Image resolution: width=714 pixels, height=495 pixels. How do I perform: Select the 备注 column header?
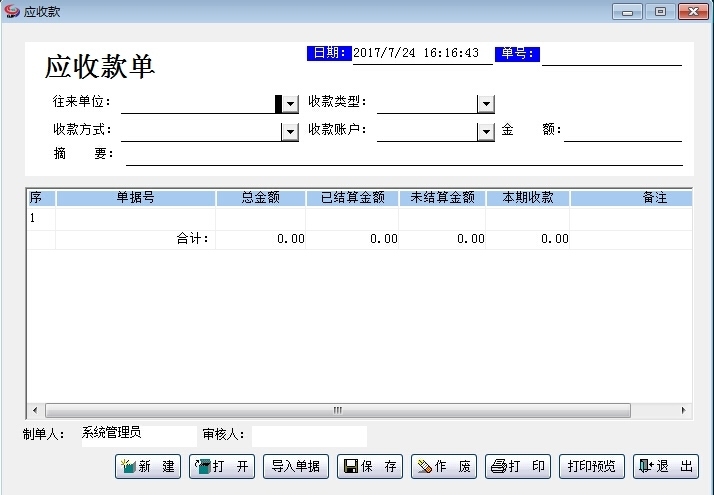pos(631,198)
